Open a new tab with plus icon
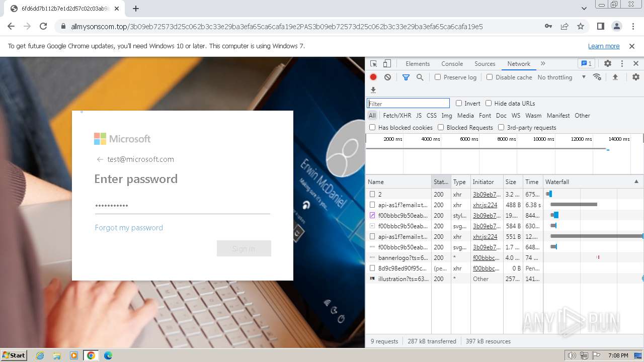 [x=135, y=9]
